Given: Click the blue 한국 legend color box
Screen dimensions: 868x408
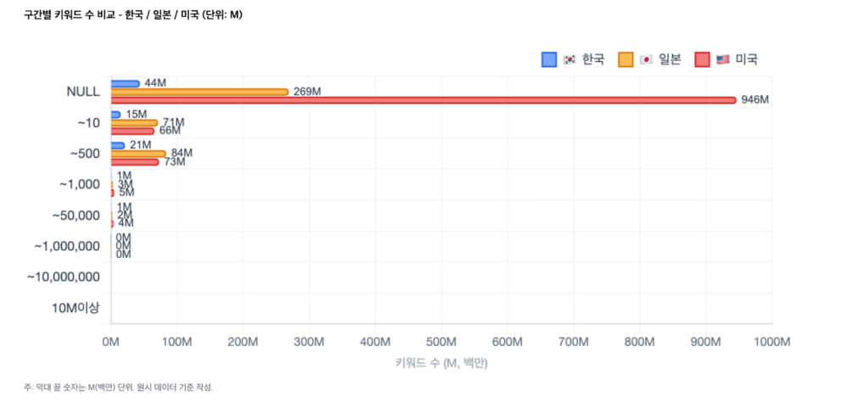Looking at the screenshot, I should pyautogui.click(x=549, y=59).
